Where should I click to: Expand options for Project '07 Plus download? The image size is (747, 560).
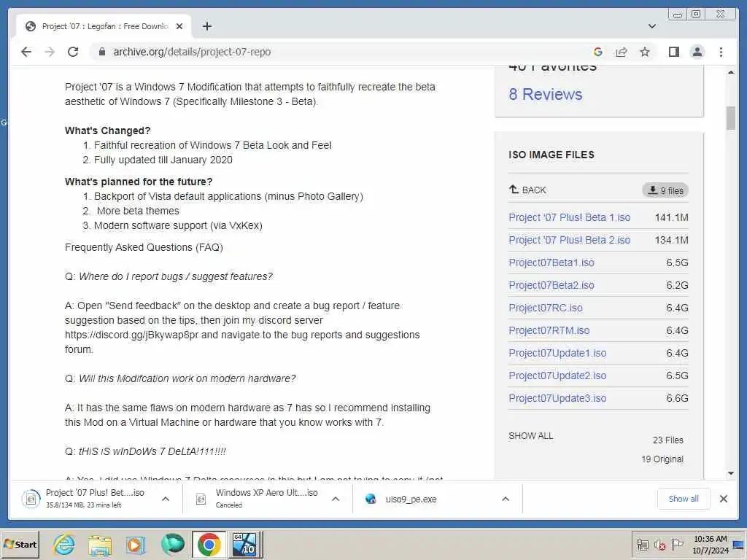pos(166,499)
